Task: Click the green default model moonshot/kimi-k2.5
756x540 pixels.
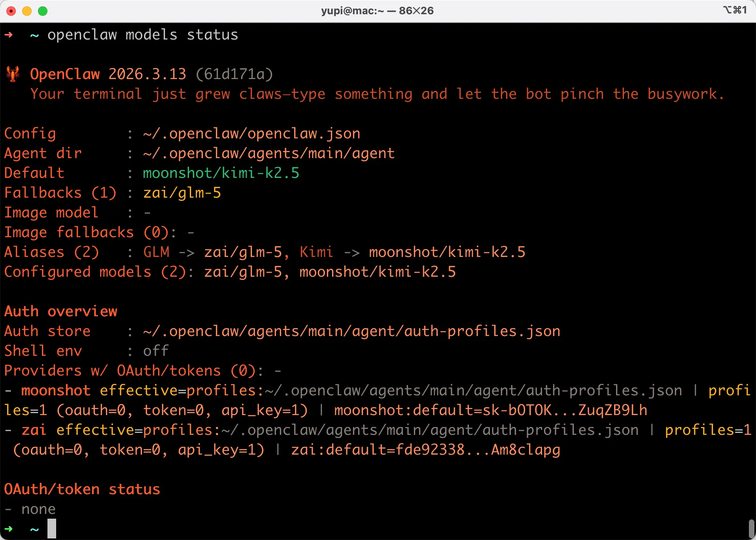Action: [x=221, y=173]
